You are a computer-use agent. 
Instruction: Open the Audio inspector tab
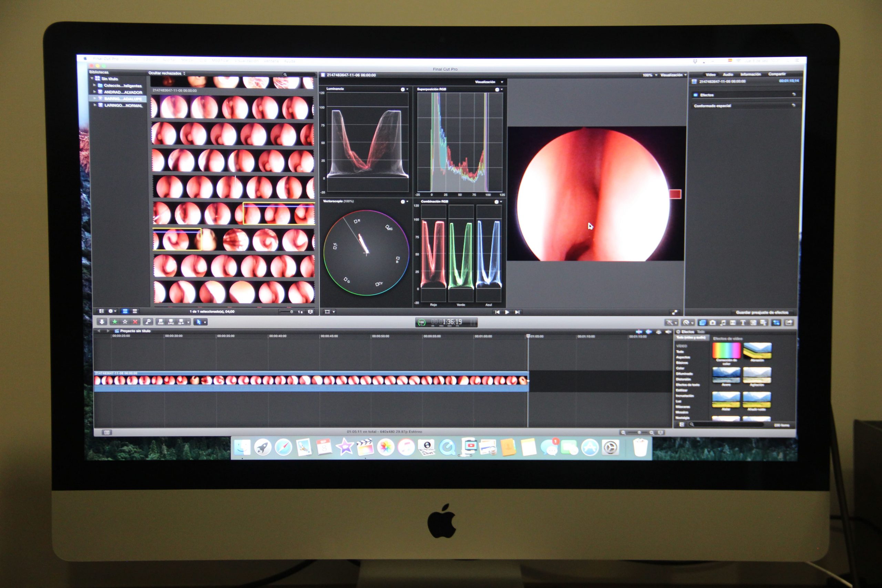pyautogui.click(x=728, y=74)
